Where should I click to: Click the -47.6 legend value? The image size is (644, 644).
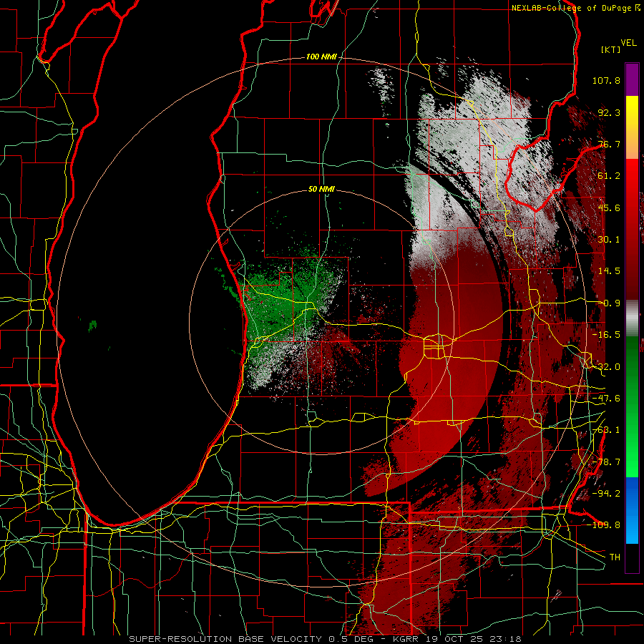click(606, 399)
